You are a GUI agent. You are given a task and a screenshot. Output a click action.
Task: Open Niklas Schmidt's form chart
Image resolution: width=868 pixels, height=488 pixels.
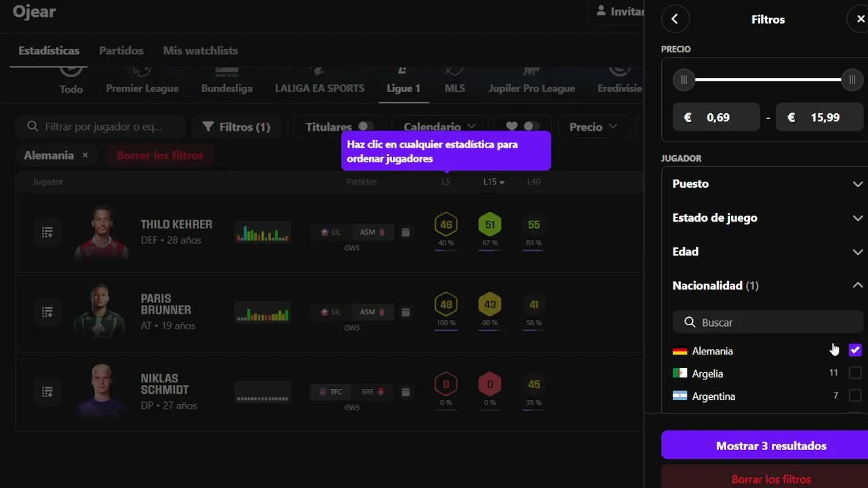262,392
